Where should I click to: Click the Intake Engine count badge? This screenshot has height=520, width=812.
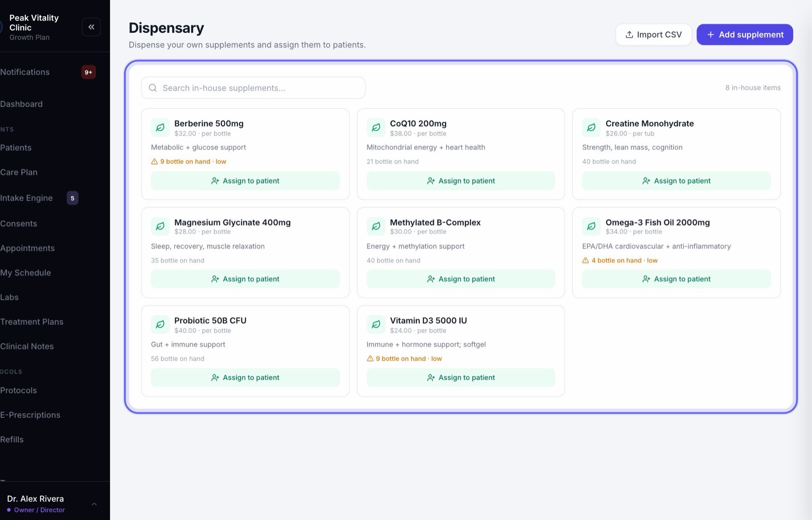coord(73,198)
